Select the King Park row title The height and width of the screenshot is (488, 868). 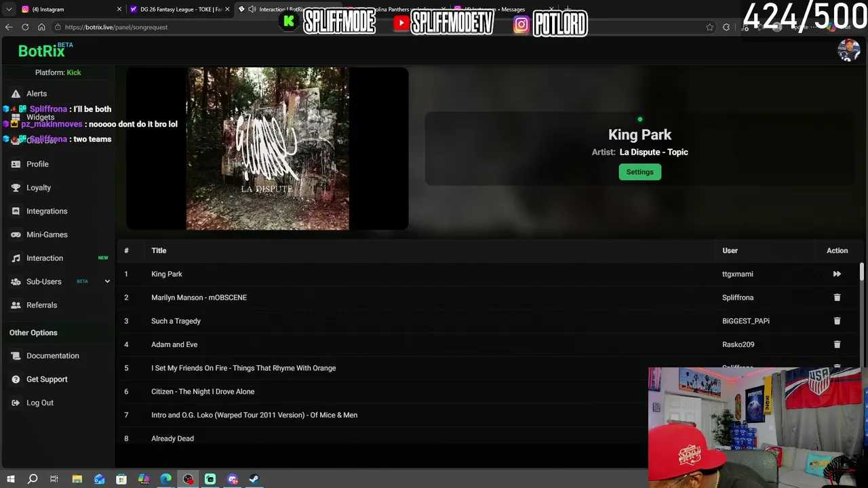coord(167,274)
